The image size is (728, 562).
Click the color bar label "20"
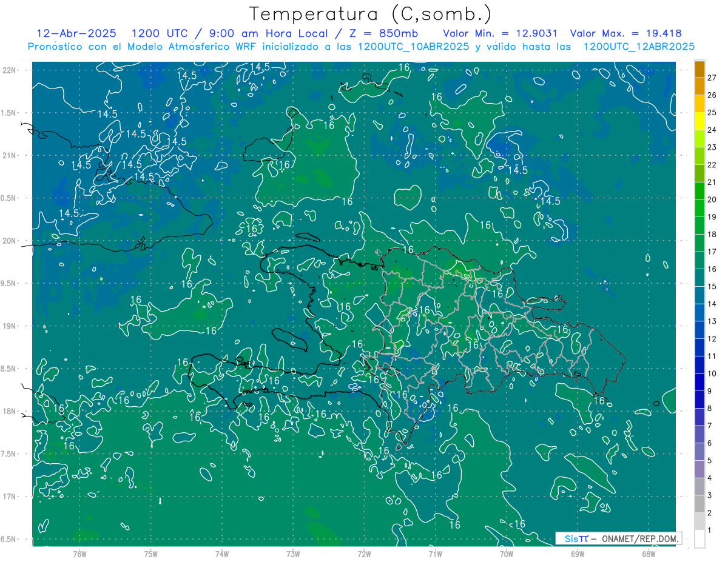713,199
